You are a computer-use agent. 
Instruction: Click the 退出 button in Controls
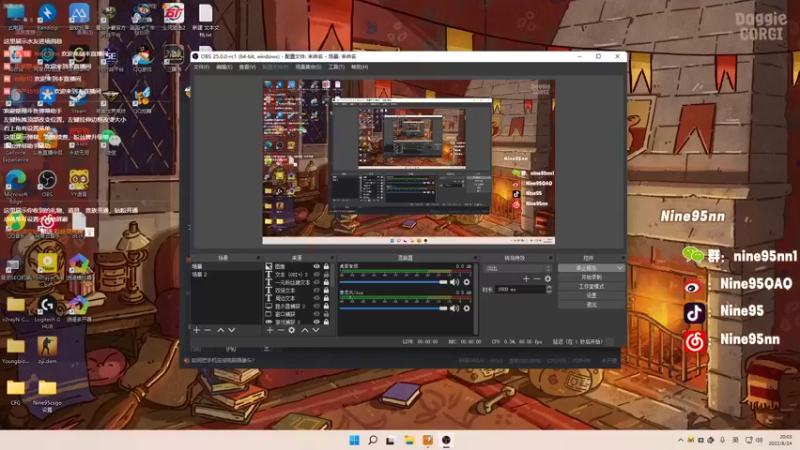point(591,305)
